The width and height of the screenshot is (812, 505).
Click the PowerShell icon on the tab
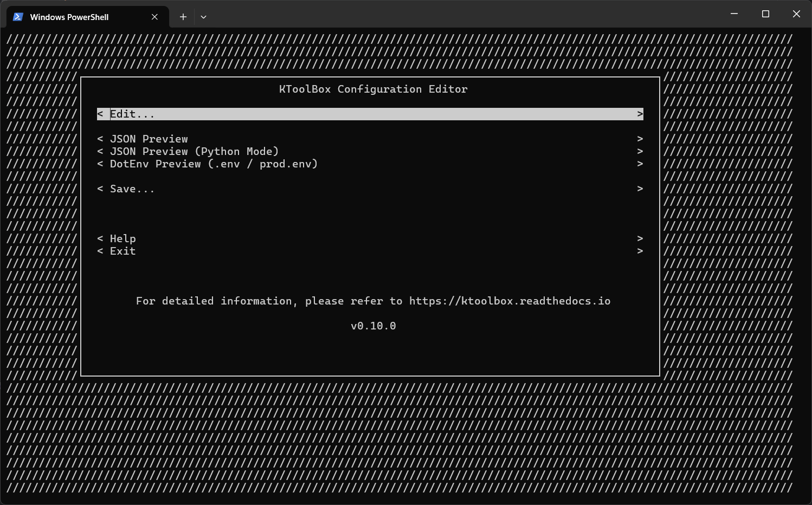[x=18, y=17]
